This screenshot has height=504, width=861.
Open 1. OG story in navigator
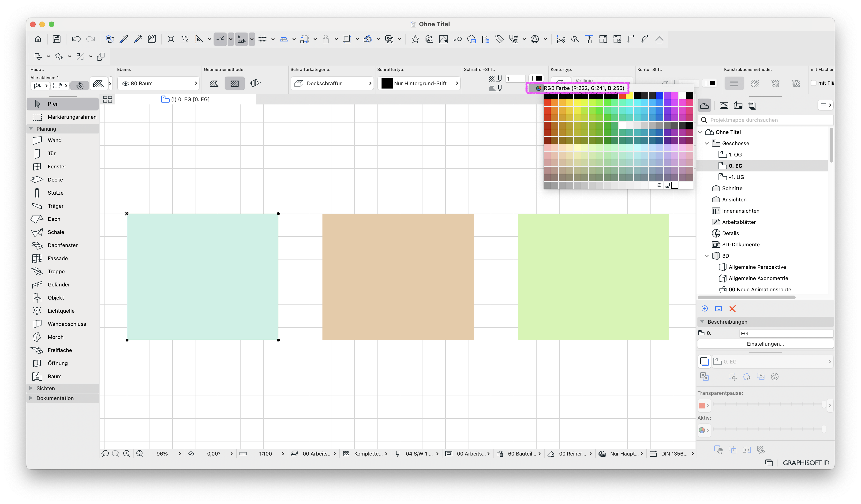tap(735, 155)
